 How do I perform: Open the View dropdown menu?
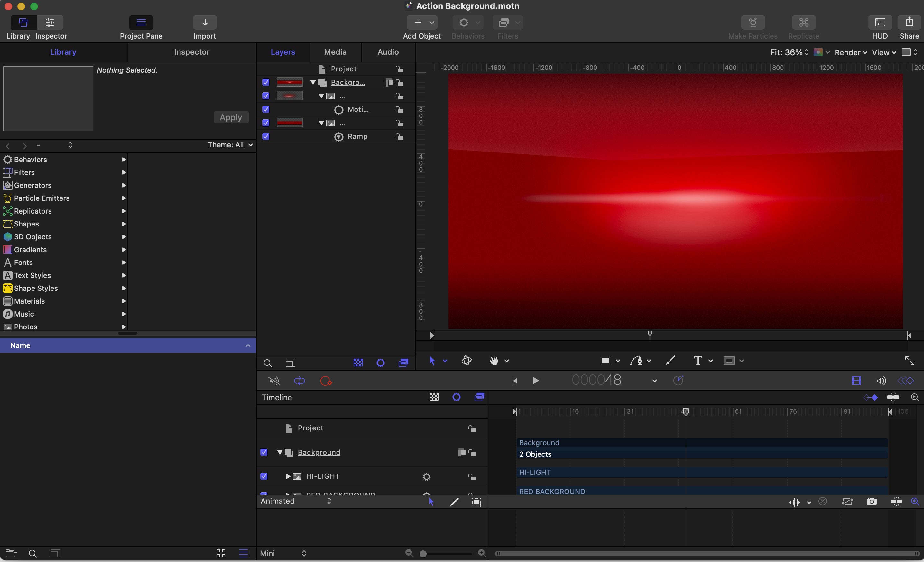click(x=883, y=52)
